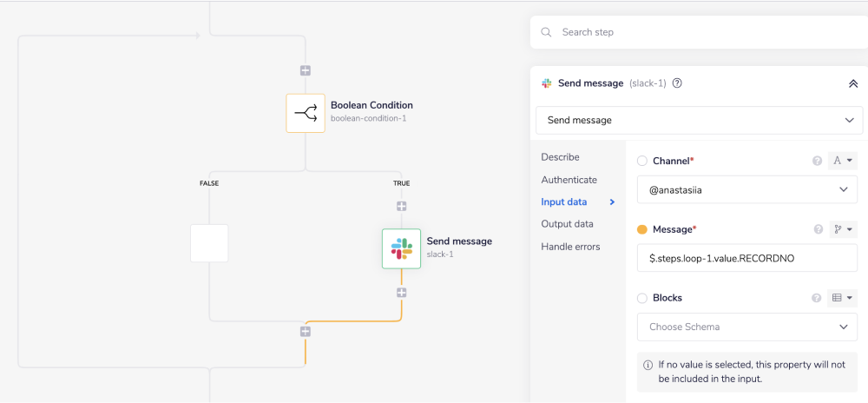The image size is (868, 403).
Task: Click the Slack Send message node icon
Action: pyautogui.click(x=401, y=248)
